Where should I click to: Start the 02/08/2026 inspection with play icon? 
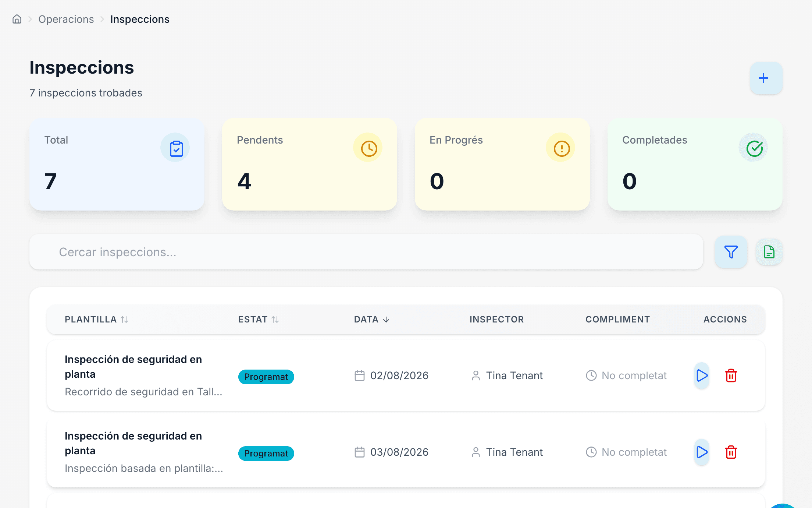coord(702,375)
